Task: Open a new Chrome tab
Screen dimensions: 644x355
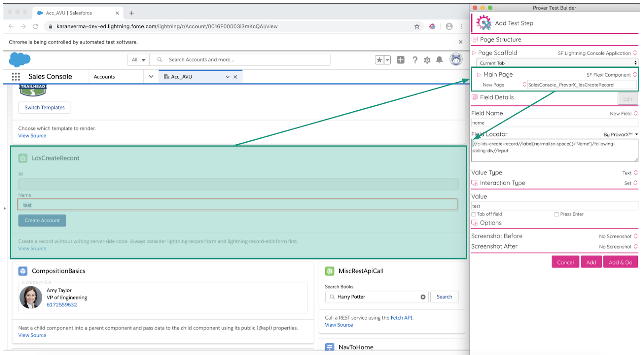Action: 132,13
